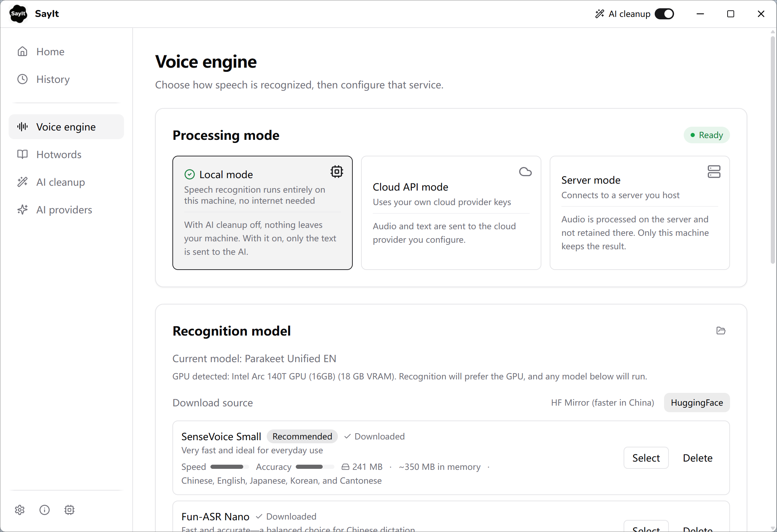The image size is (777, 532).
Task: Select the Local mode card
Action: pos(263,213)
